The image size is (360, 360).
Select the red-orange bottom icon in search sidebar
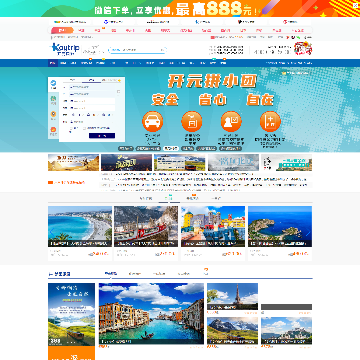coord(53,130)
